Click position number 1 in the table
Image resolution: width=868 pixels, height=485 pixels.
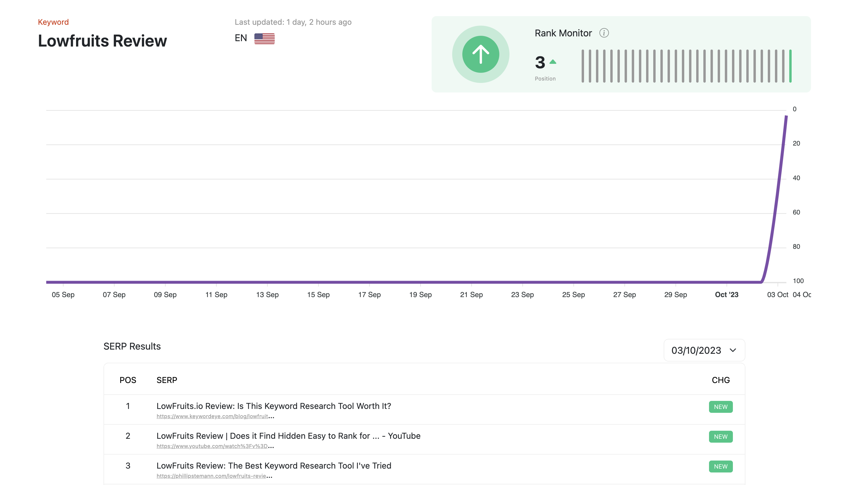(128, 406)
